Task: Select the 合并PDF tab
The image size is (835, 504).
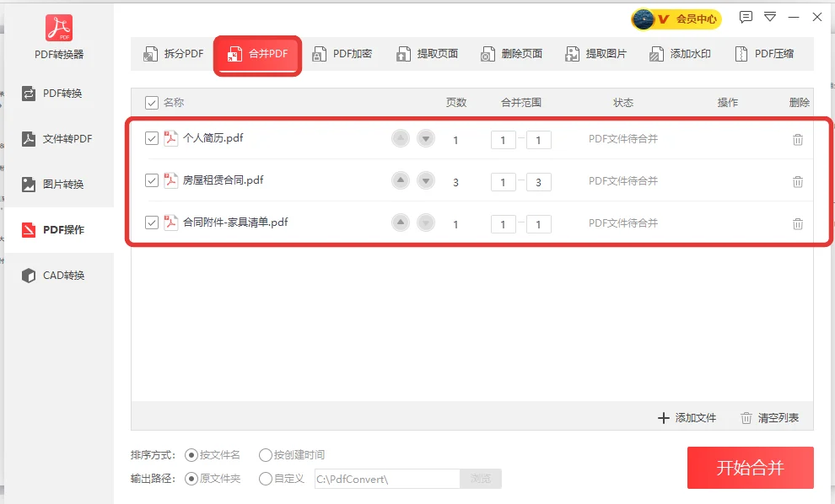Action: [258, 54]
